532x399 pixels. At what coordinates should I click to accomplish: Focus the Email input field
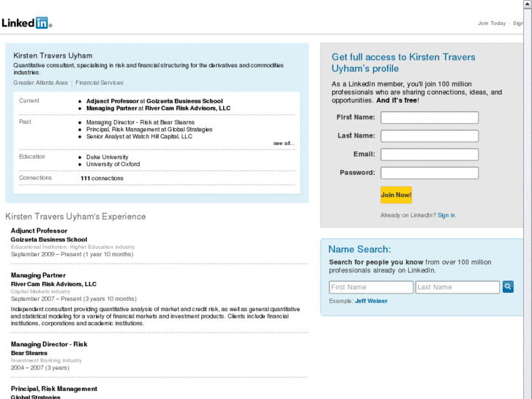(x=430, y=154)
